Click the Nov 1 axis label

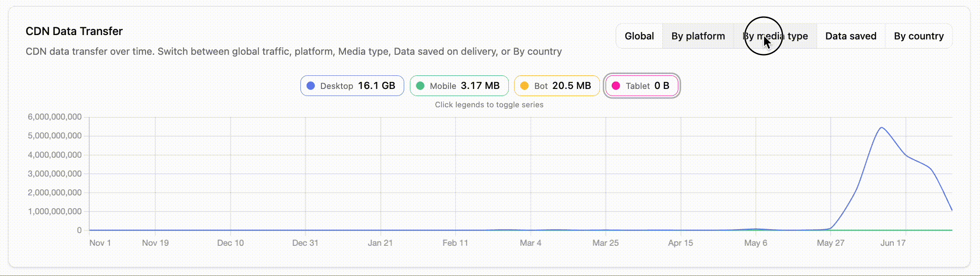pyautogui.click(x=100, y=243)
